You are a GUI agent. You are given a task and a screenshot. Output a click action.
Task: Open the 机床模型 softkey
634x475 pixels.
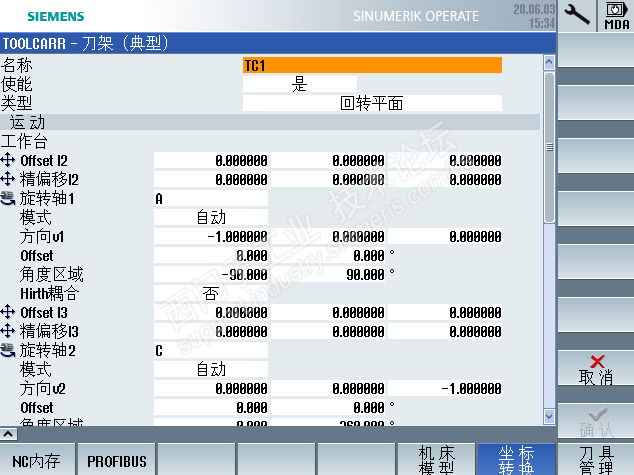click(x=436, y=460)
